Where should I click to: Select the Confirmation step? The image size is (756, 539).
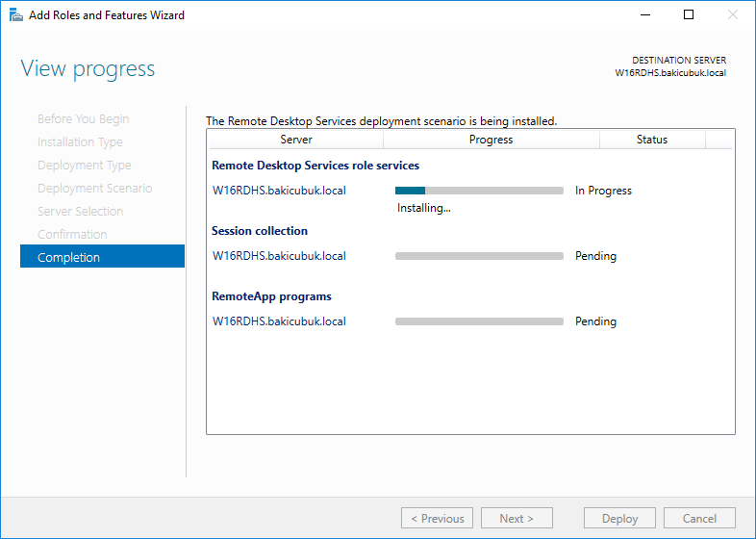(72, 235)
